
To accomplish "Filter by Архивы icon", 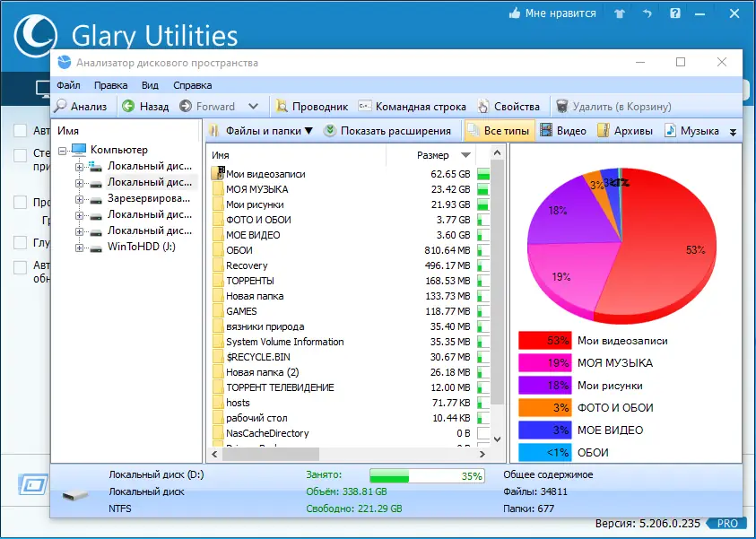I will [604, 130].
